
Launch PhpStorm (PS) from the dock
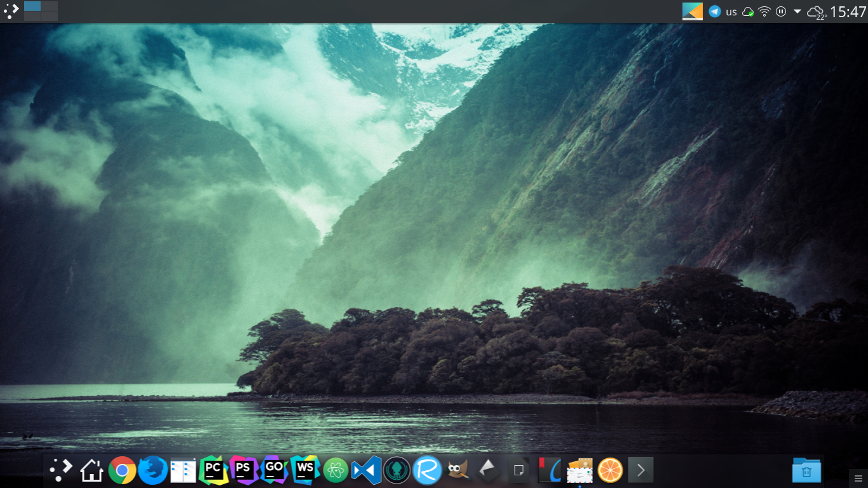tap(243, 470)
